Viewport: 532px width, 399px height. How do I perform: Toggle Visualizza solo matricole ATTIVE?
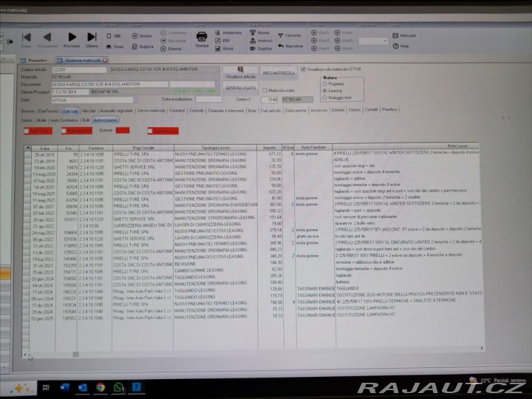(x=304, y=69)
